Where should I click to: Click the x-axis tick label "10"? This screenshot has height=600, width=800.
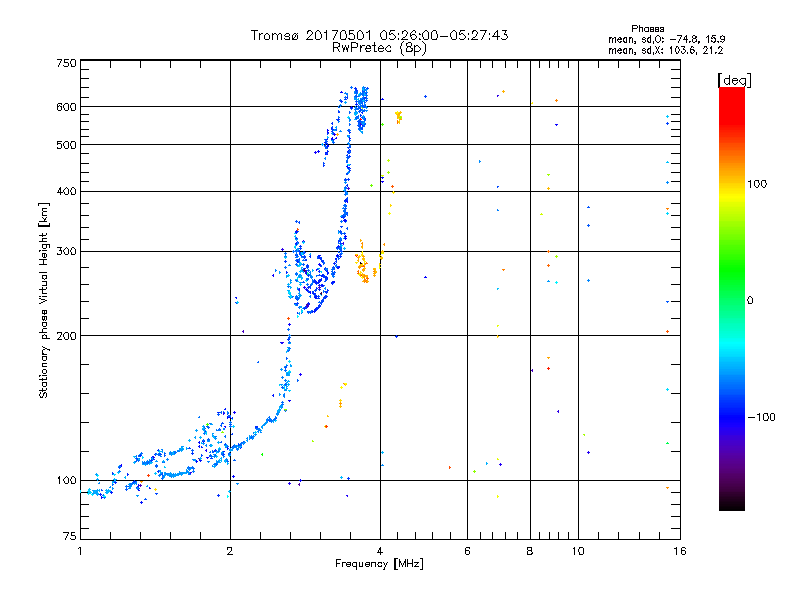pyautogui.click(x=578, y=551)
